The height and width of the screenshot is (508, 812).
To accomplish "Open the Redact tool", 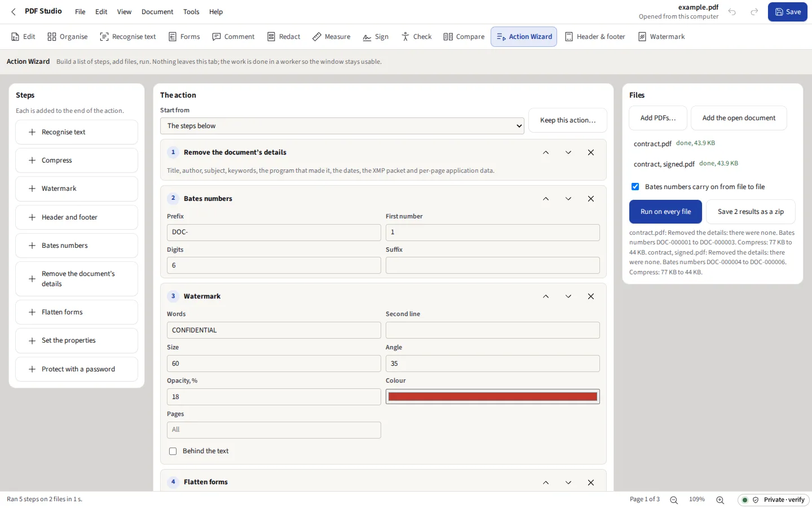I will [284, 37].
